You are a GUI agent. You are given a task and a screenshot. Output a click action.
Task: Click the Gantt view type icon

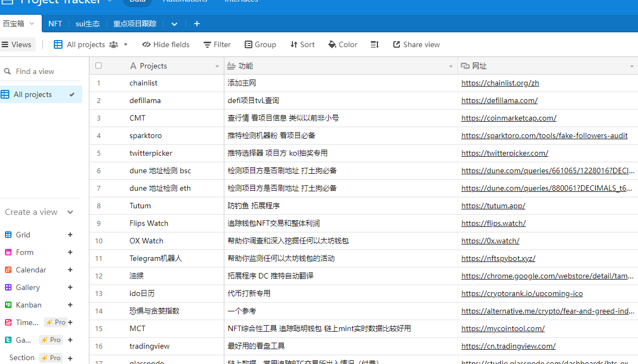point(8,339)
